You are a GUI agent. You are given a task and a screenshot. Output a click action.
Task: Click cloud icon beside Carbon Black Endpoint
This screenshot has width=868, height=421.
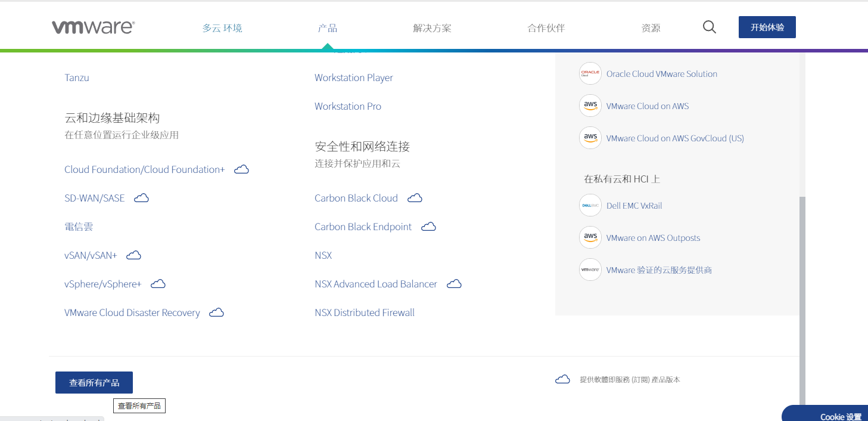(428, 227)
